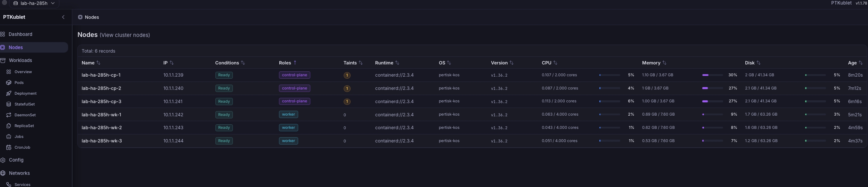Click the CPU usage bar for cp-3
The height and width of the screenshot is (187, 868).
pyautogui.click(x=609, y=101)
